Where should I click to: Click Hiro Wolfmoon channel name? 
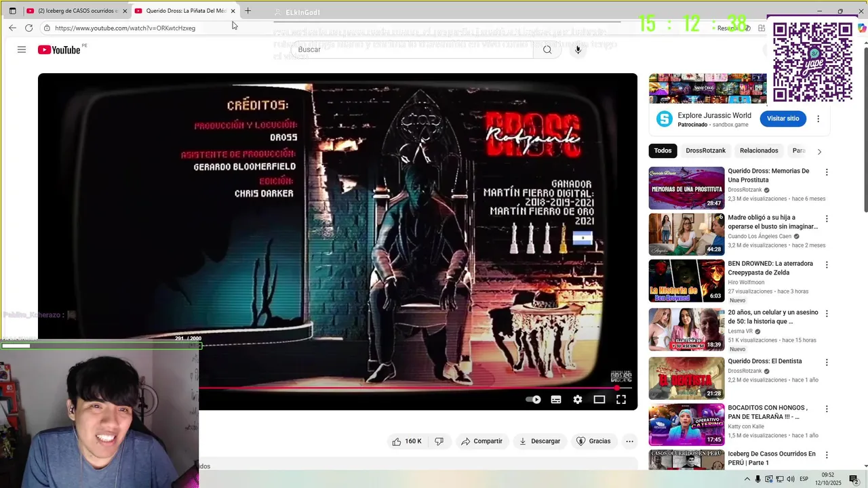(x=746, y=282)
